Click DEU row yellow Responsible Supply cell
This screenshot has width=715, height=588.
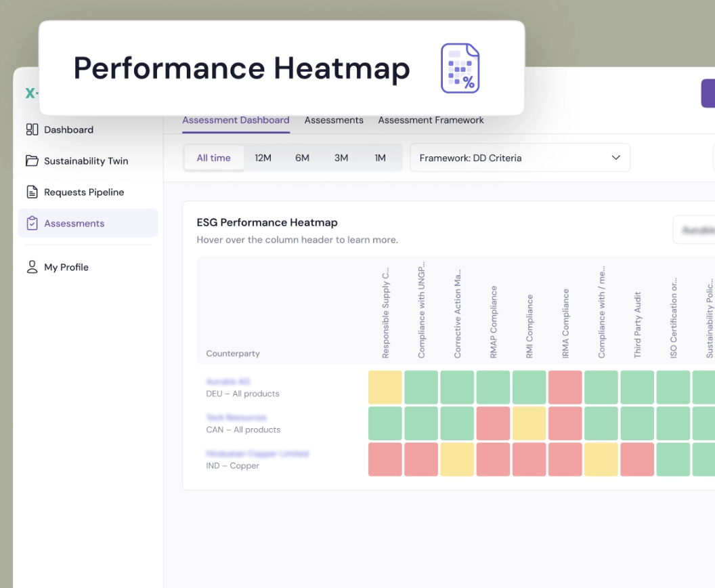385,387
